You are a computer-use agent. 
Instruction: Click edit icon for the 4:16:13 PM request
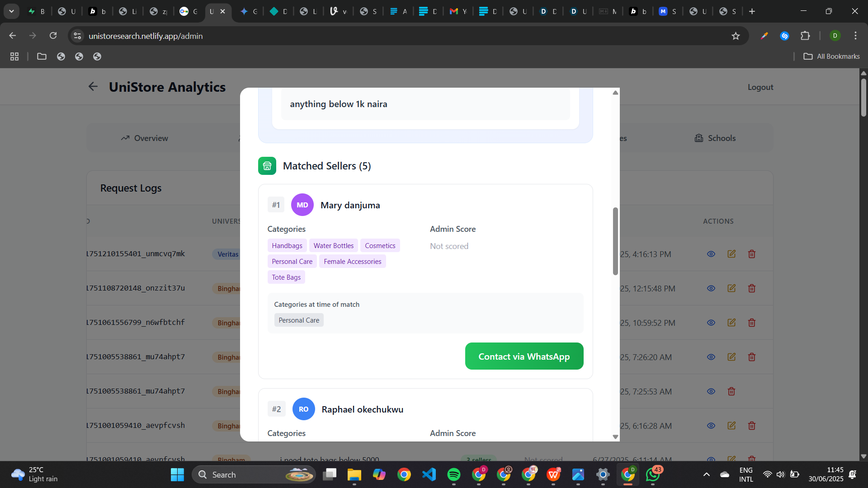coord(731,254)
